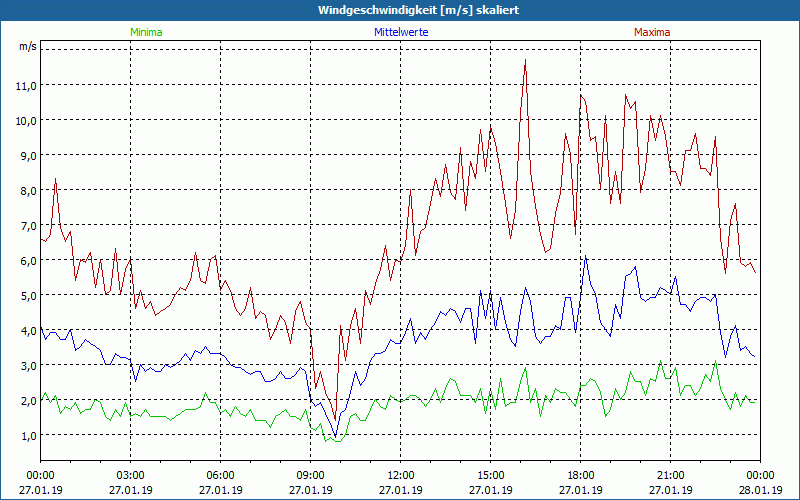Select the 21:00 time axis marker

pyautogui.click(x=670, y=474)
